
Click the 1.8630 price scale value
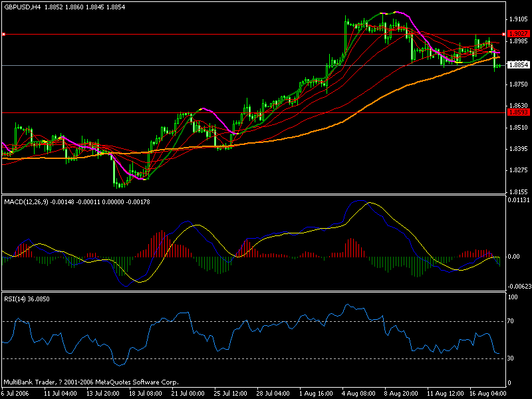click(519, 106)
